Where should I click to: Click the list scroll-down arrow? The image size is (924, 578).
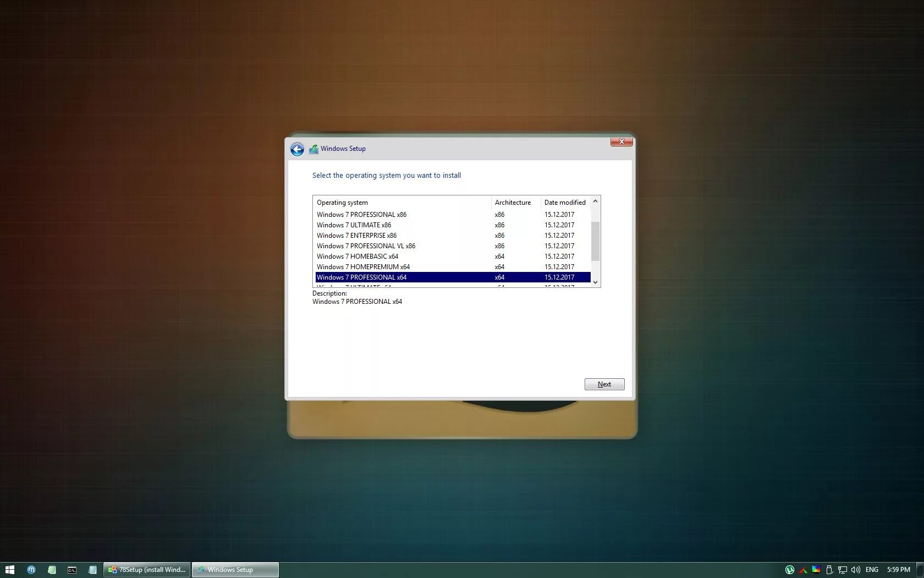[x=595, y=282]
